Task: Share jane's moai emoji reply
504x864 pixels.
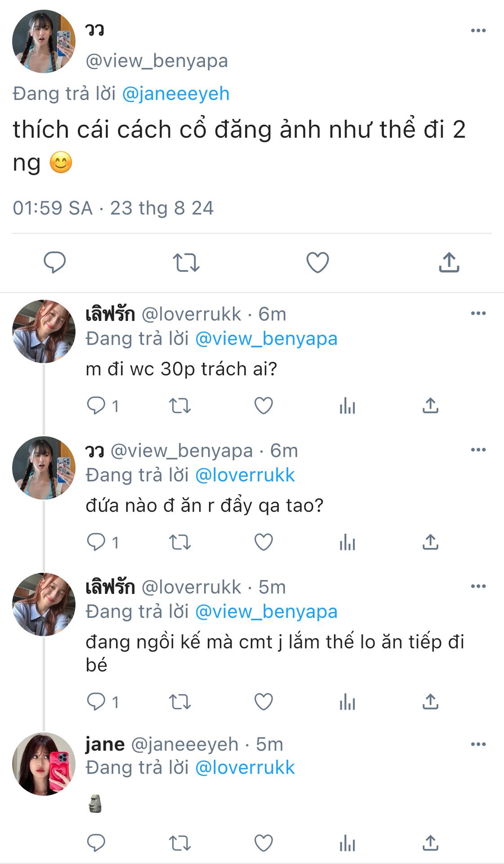Action: tap(430, 843)
